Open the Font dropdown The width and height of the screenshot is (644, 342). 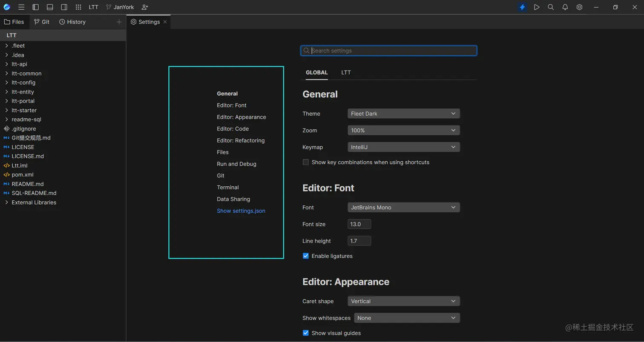point(404,208)
